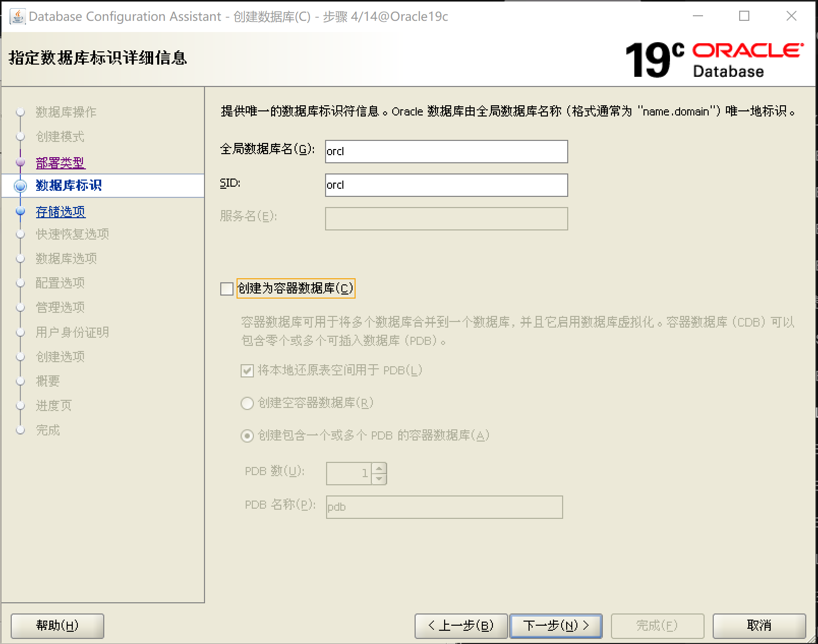The image size is (818, 644).
Task: Click the 管理选项 step
Action: 60,307
